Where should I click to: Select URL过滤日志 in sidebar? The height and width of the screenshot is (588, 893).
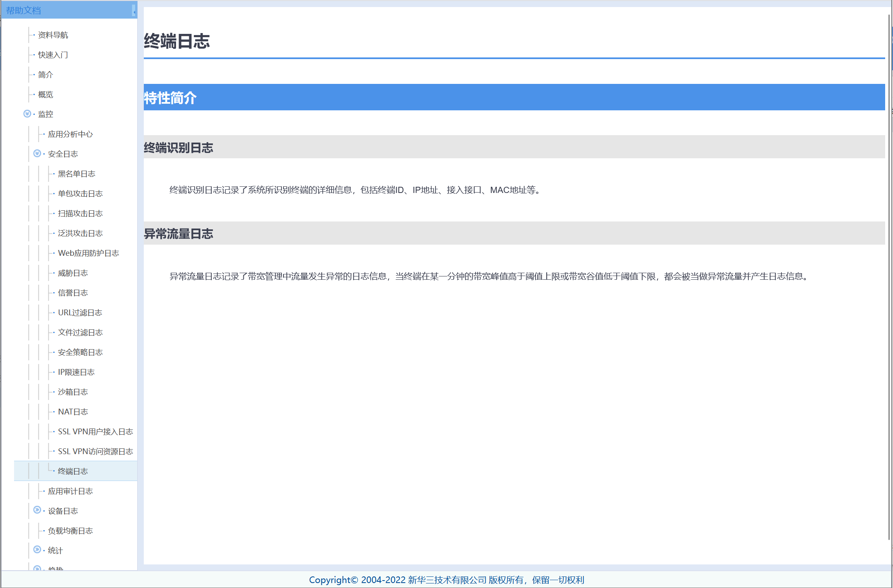[x=80, y=313]
